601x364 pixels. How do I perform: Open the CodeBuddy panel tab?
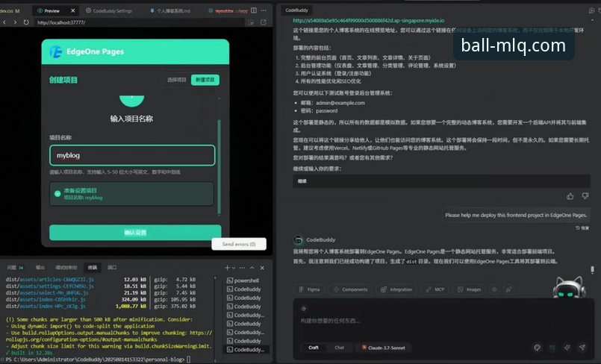click(x=296, y=10)
